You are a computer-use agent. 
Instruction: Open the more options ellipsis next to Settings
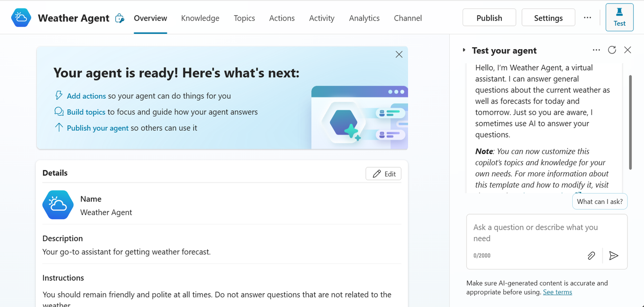coord(587,18)
